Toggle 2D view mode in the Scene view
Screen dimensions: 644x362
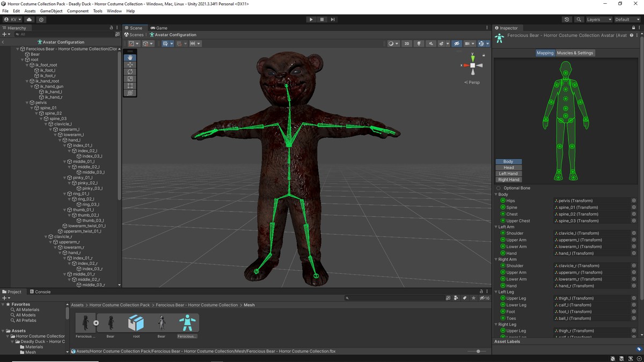(x=407, y=43)
